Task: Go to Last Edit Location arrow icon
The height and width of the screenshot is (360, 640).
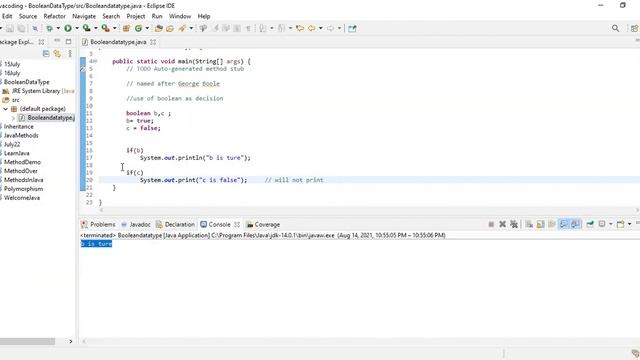Action: pyautogui.click(x=300, y=28)
